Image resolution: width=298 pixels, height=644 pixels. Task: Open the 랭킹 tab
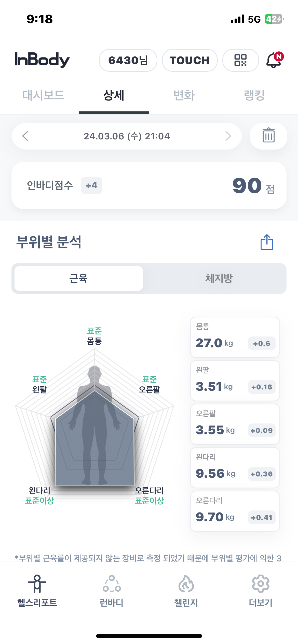[x=254, y=95]
